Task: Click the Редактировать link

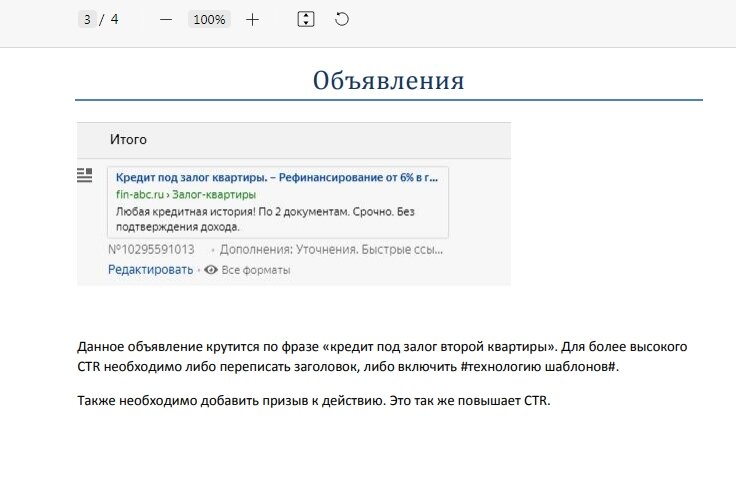Action: click(x=150, y=270)
